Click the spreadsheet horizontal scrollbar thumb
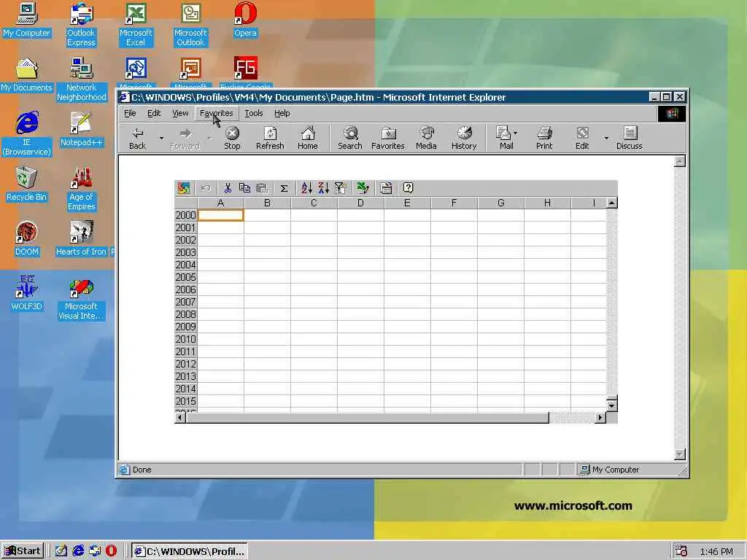This screenshot has width=747, height=560. click(368, 418)
